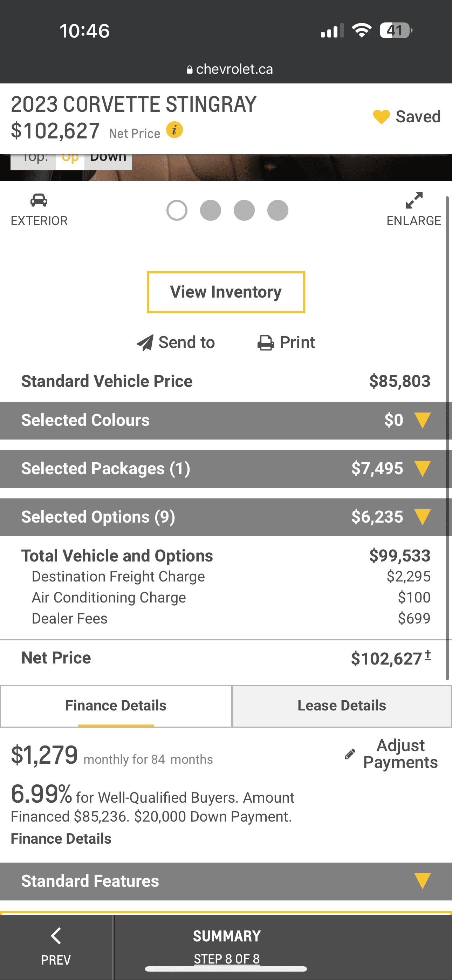Viewport: 452px width, 980px height.
Task: Tap the Exterior car icon
Action: (x=39, y=200)
